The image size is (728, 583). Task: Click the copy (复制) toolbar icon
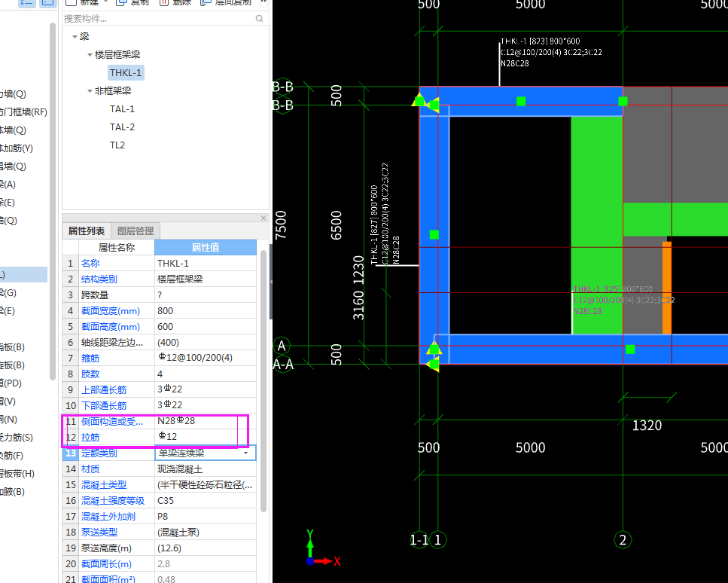click(x=119, y=2)
